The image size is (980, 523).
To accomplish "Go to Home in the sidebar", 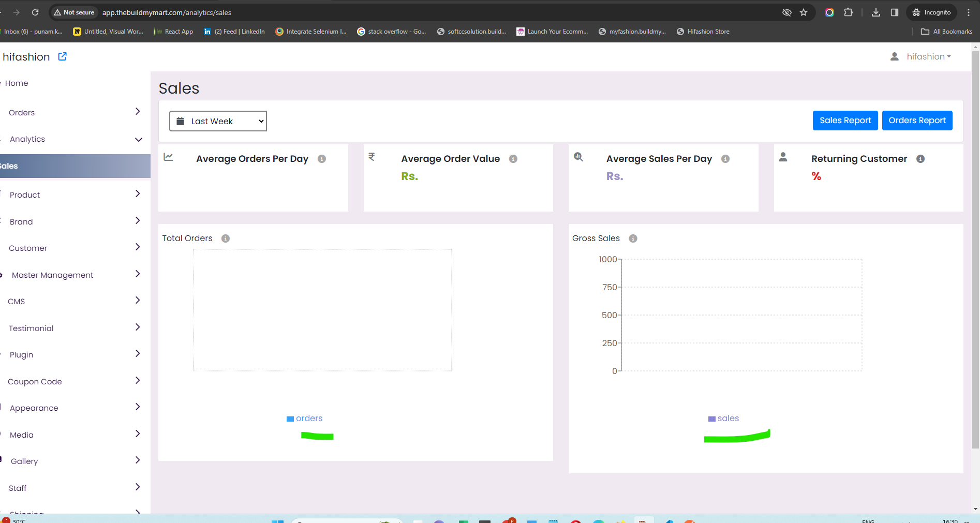I will [x=17, y=83].
